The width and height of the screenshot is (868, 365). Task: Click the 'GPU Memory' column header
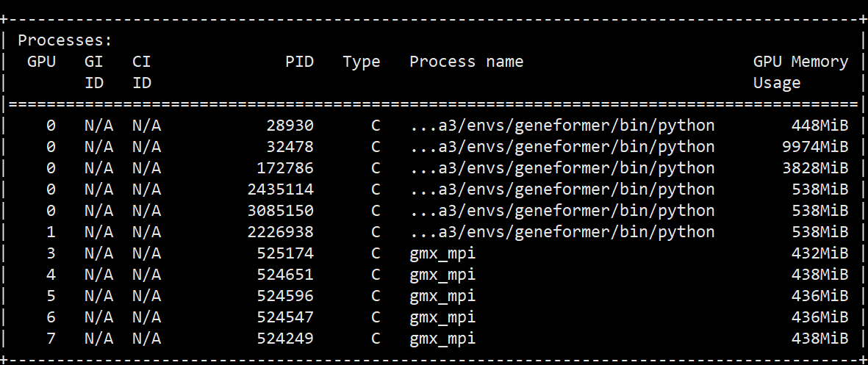coord(800,62)
